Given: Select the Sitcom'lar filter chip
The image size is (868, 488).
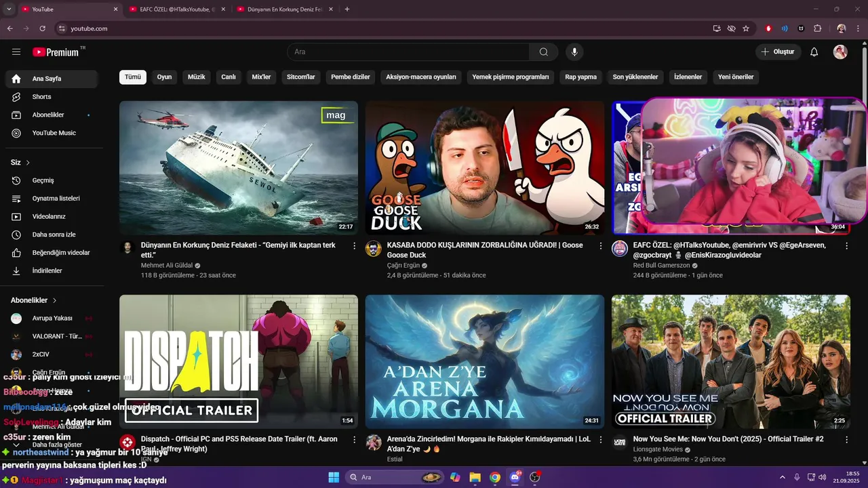Looking at the screenshot, I should (301, 77).
